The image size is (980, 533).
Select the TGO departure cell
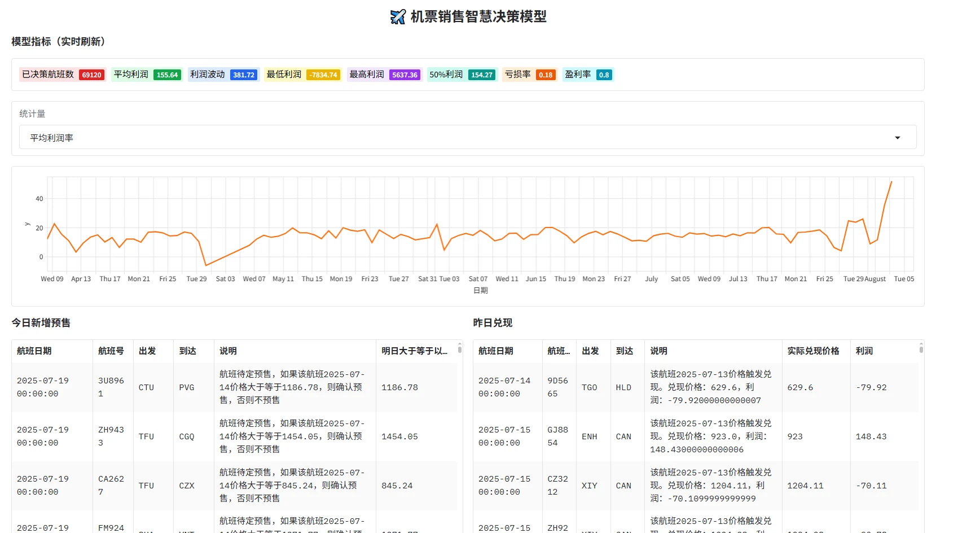(594, 387)
